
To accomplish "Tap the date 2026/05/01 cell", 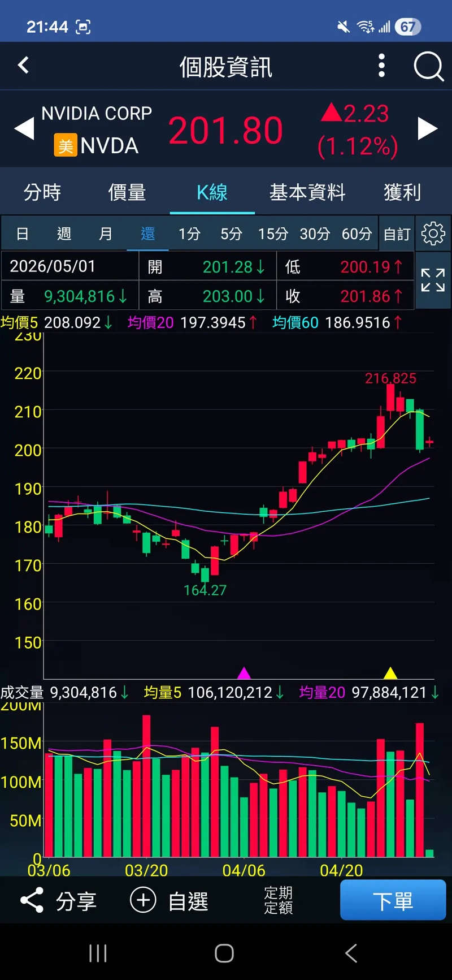I will [70, 266].
